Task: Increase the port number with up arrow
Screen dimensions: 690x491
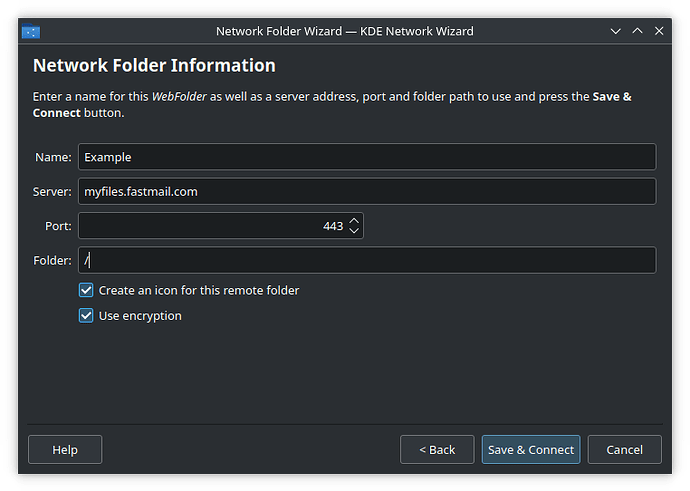Action: pos(354,220)
